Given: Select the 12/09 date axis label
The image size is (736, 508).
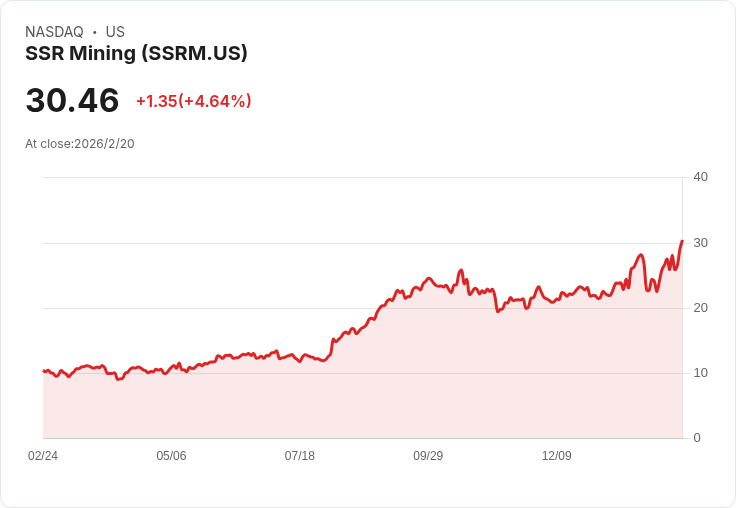Looking at the screenshot, I should 557,456.
